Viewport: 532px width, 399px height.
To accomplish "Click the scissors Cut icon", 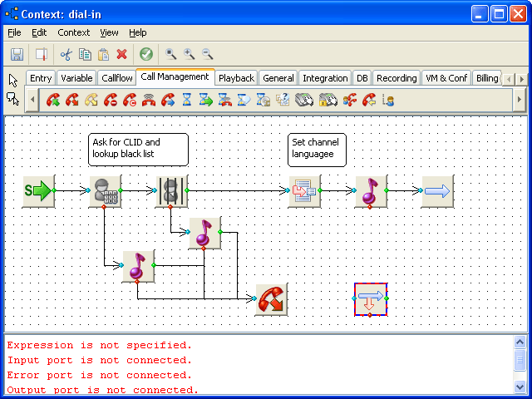I will 66,55.
